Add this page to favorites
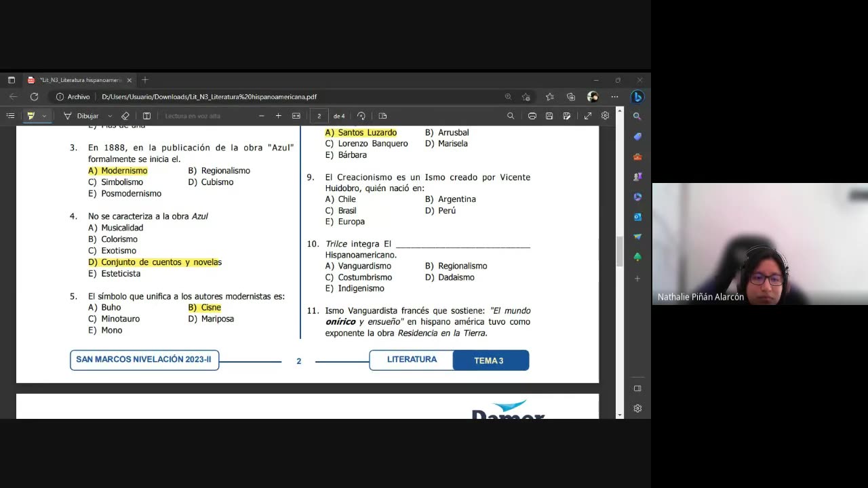This screenshot has width=868, height=488. (x=526, y=97)
